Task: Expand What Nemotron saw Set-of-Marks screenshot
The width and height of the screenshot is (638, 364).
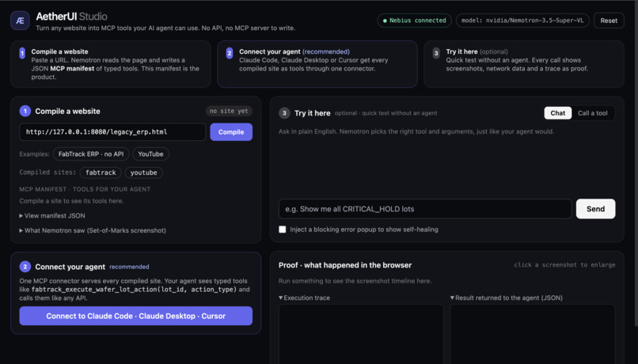Action: point(93,230)
